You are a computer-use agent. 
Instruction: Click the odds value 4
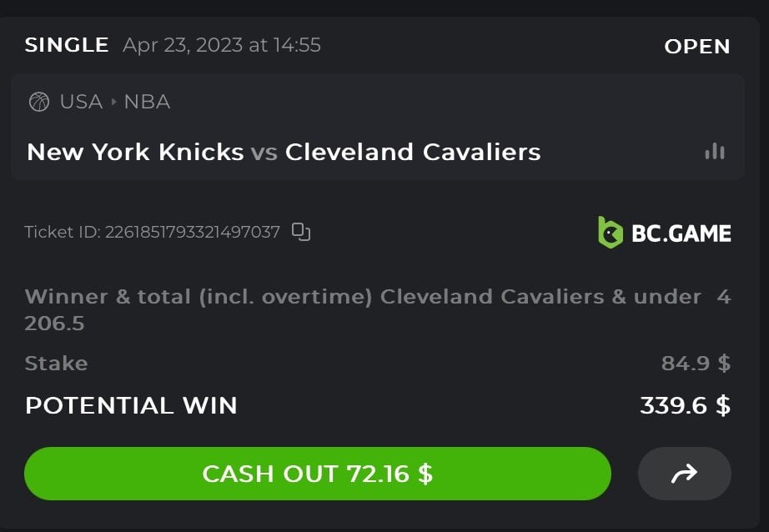pos(723,297)
